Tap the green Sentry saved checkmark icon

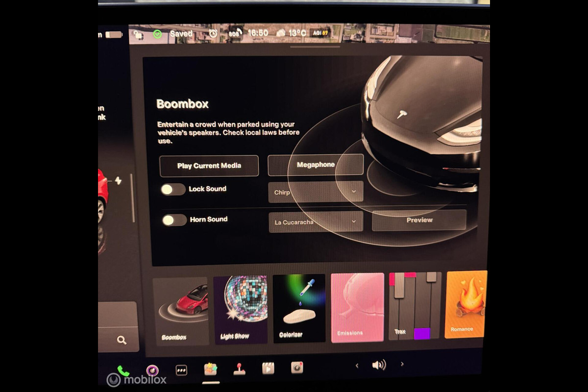157,34
